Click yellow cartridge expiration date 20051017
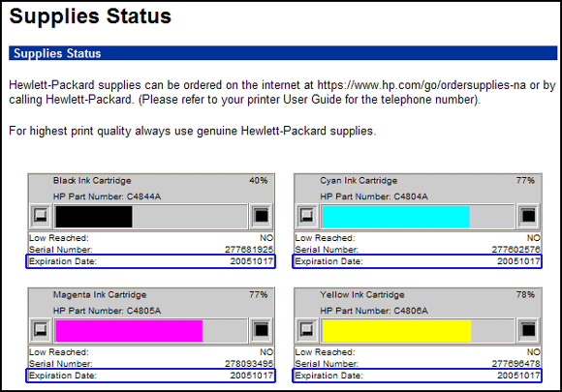The height and width of the screenshot is (392, 562). click(518, 376)
